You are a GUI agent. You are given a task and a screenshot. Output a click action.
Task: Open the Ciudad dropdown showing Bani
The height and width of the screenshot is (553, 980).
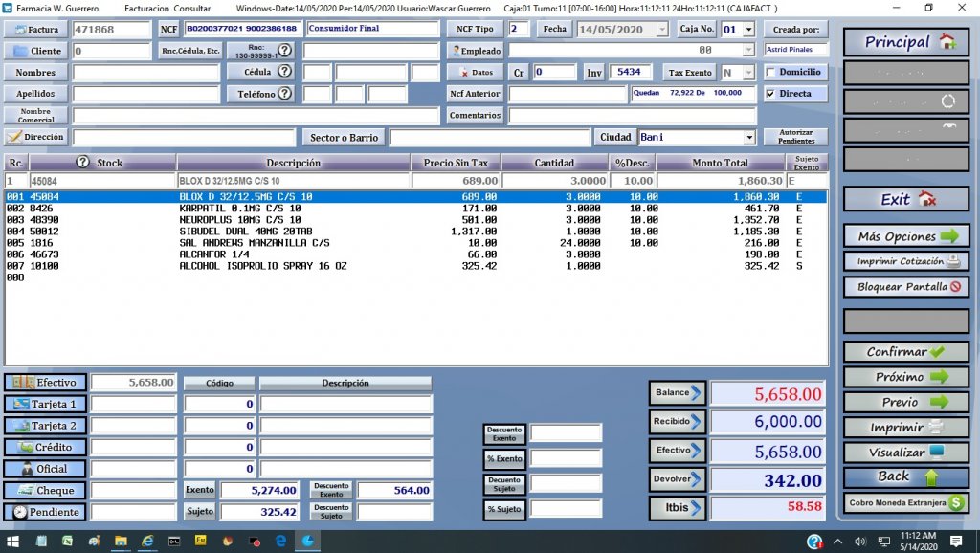[748, 138]
